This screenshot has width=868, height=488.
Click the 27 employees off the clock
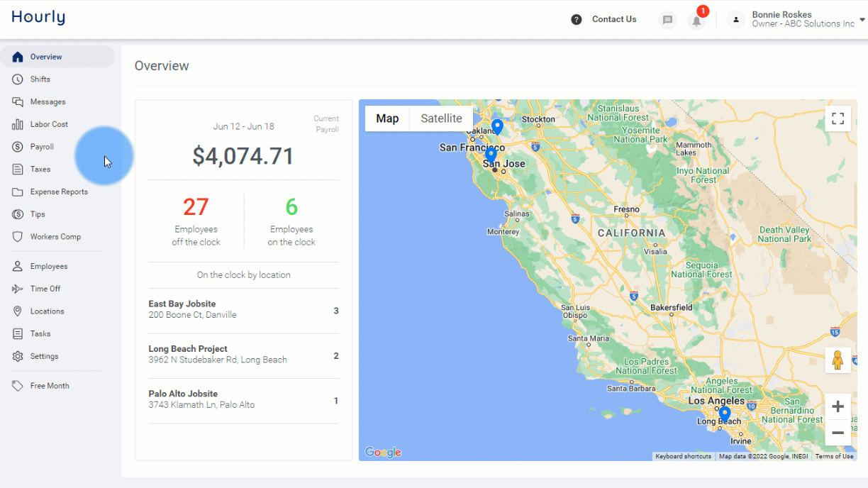click(196, 207)
